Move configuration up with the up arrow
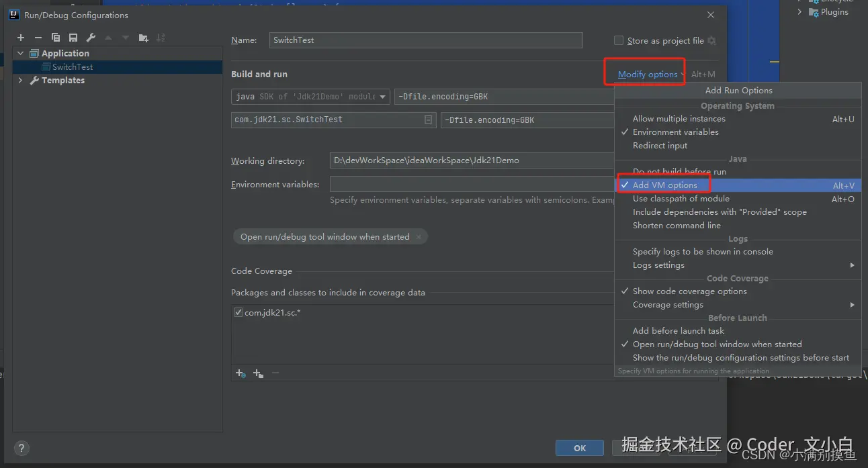The image size is (868, 468). [108, 38]
